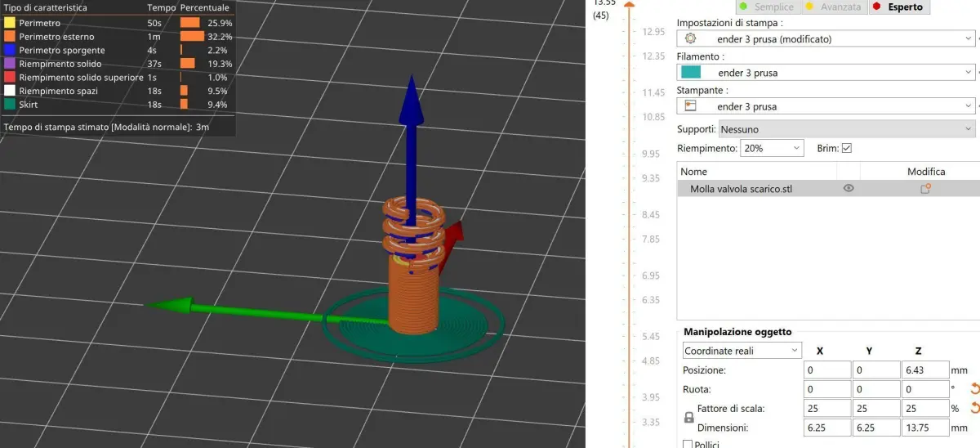Click the 12.95 layer height tick label
Screen dimensions: 980x448
653,32
